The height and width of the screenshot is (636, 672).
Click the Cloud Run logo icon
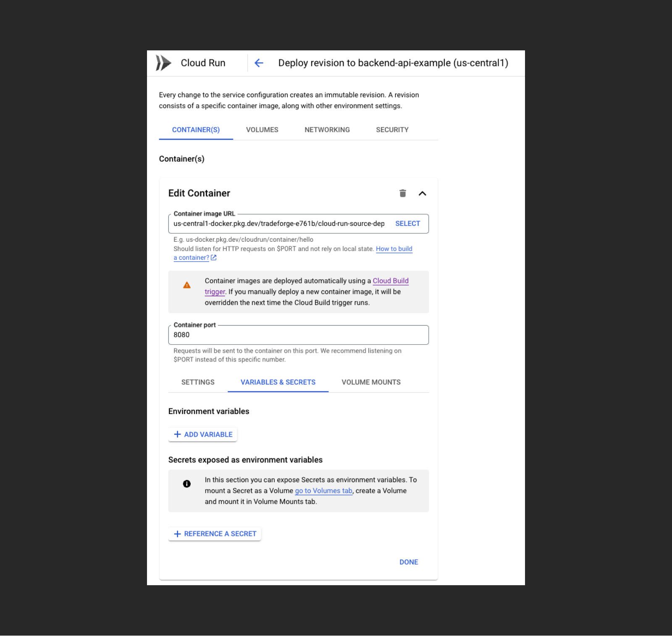(x=163, y=63)
